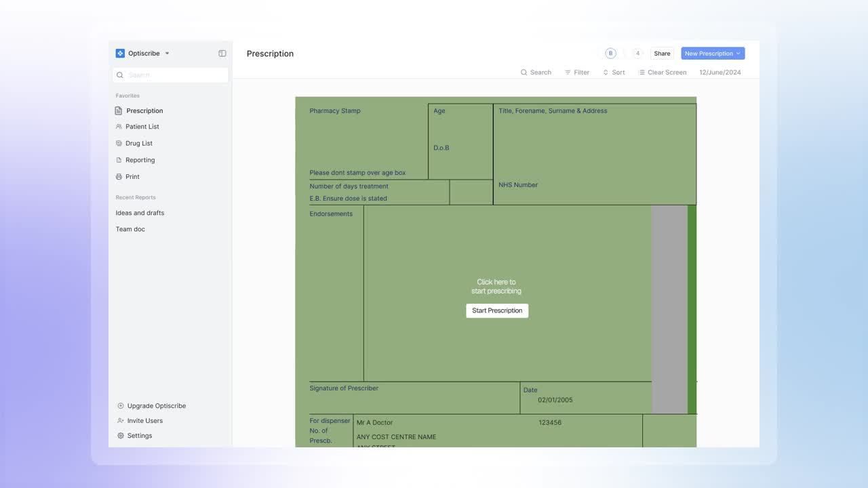Click the Filter lines icon
The width and height of the screenshot is (868, 488).
[568, 73]
